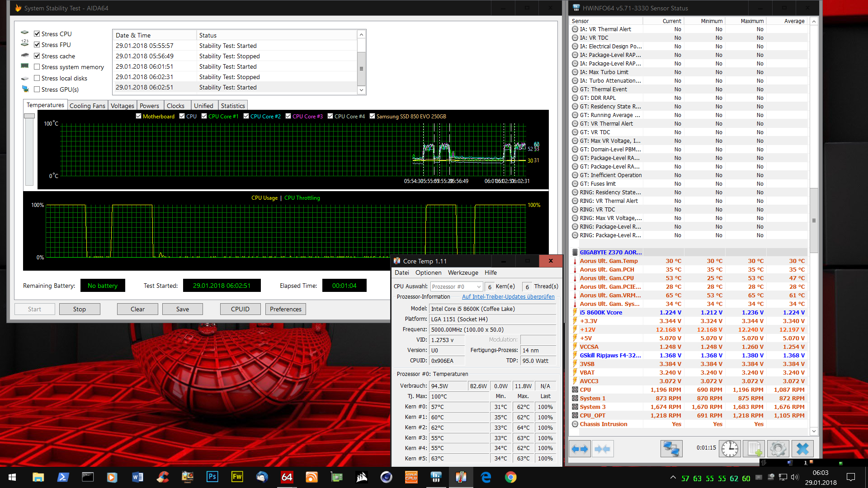Show hidden tray icons chevron
Viewport: 868px width, 488px height.
click(673, 477)
